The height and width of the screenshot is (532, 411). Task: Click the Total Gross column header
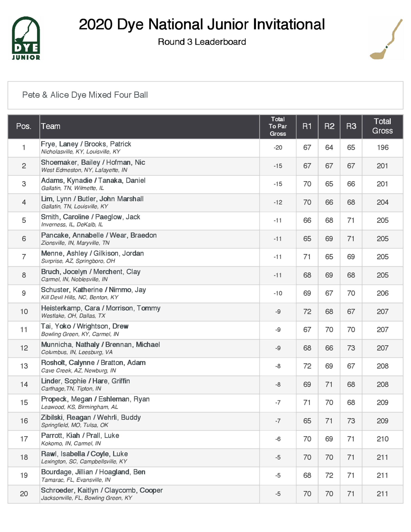coord(382,126)
